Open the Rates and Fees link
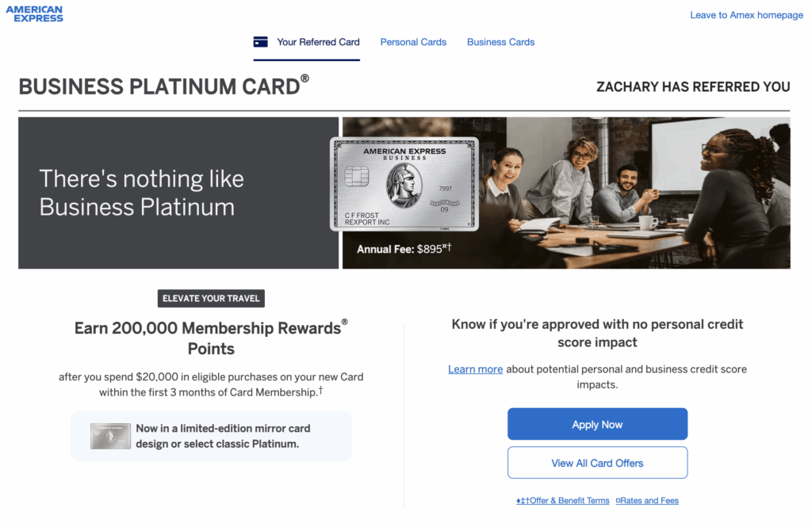The height and width of the screenshot is (523, 812). coord(651,500)
